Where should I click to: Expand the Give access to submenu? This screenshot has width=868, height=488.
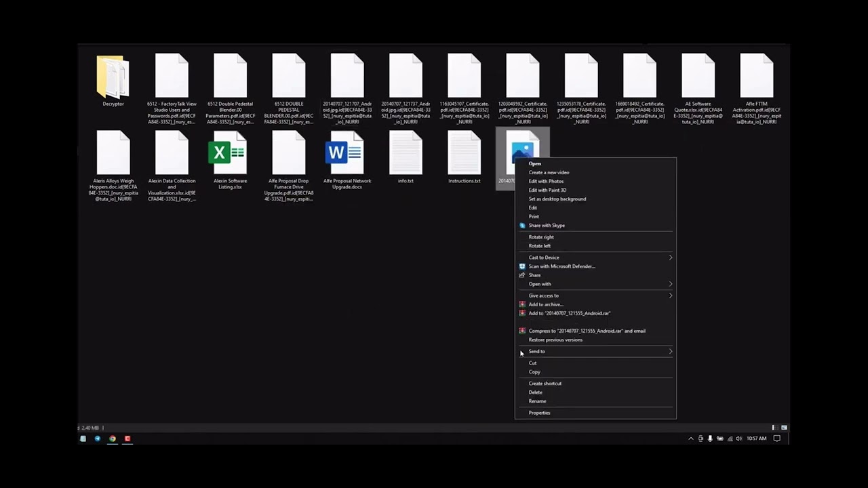595,295
